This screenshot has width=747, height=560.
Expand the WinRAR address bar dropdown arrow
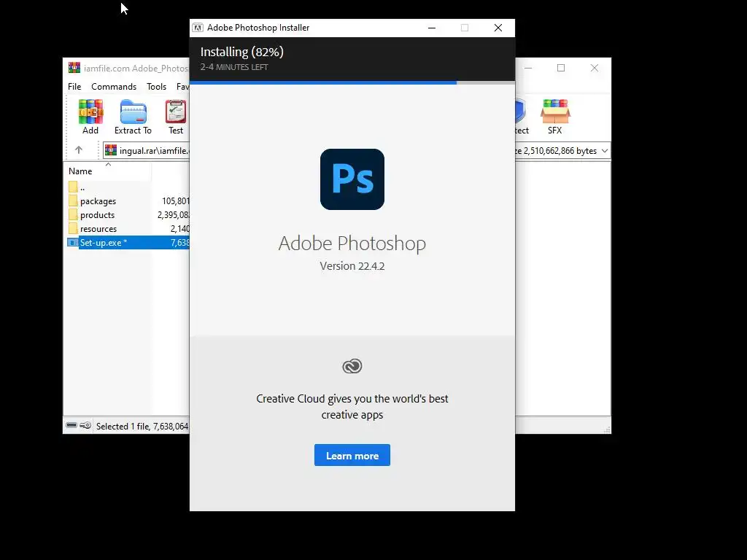tap(605, 150)
